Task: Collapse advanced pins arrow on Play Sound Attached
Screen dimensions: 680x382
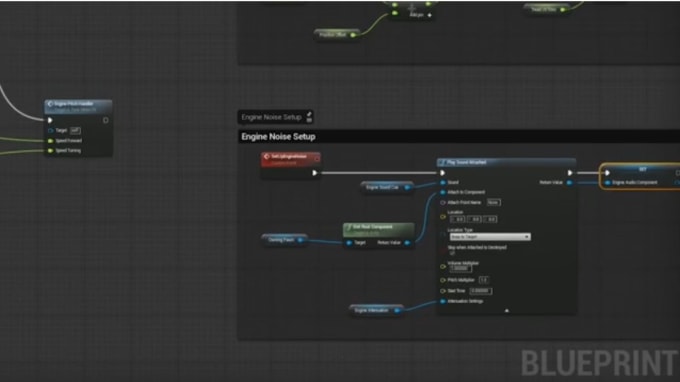Action: (x=507, y=310)
